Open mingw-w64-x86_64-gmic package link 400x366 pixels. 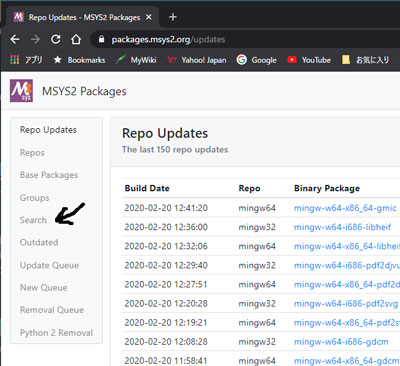point(345,208)
